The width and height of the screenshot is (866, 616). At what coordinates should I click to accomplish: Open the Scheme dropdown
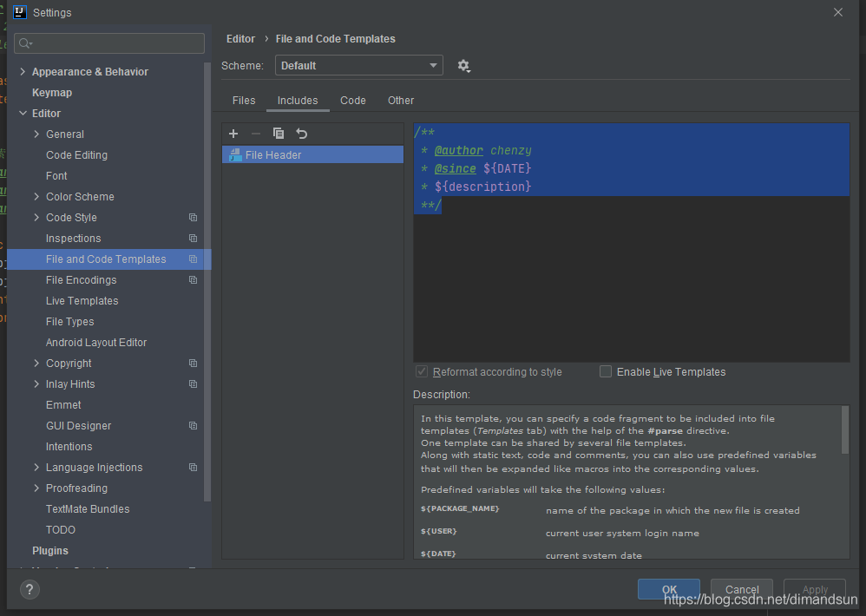click(x=359, y=65)
